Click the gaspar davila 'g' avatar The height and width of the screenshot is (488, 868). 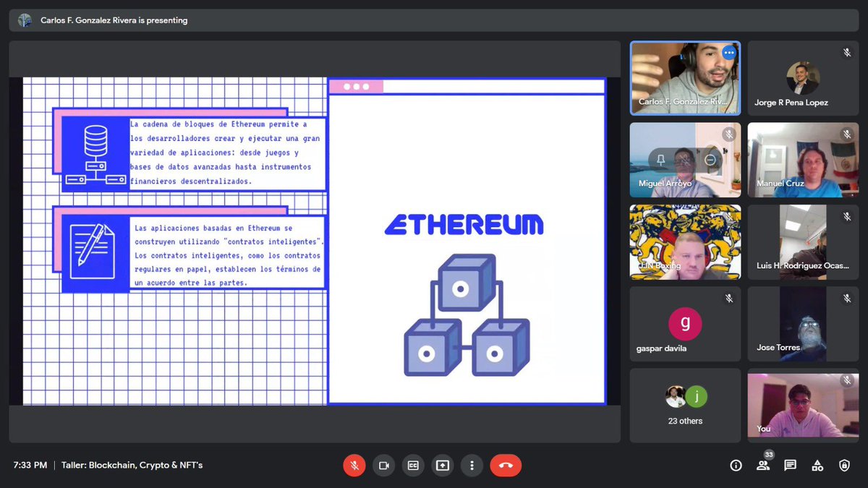coord(685,324)
